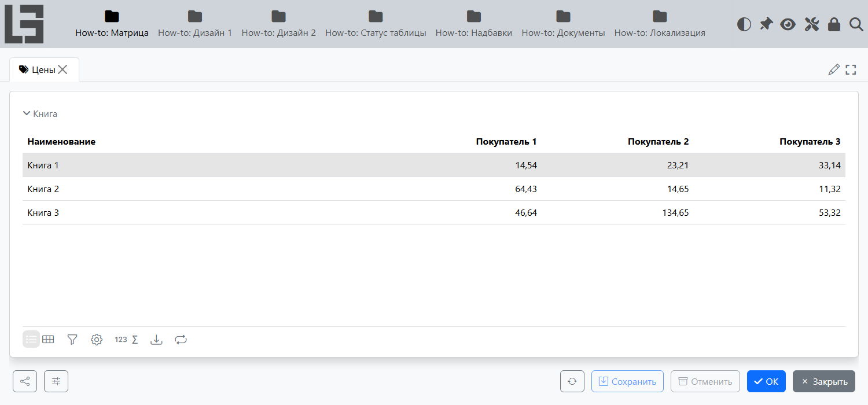
Task: Open table settings gear icon
Action: point(97,340)
